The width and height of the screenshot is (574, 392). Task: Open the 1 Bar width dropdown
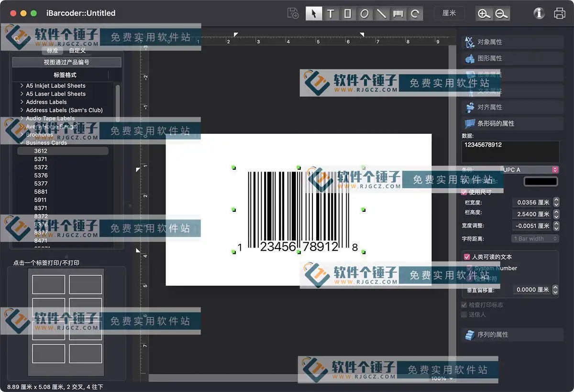(535, 239)
